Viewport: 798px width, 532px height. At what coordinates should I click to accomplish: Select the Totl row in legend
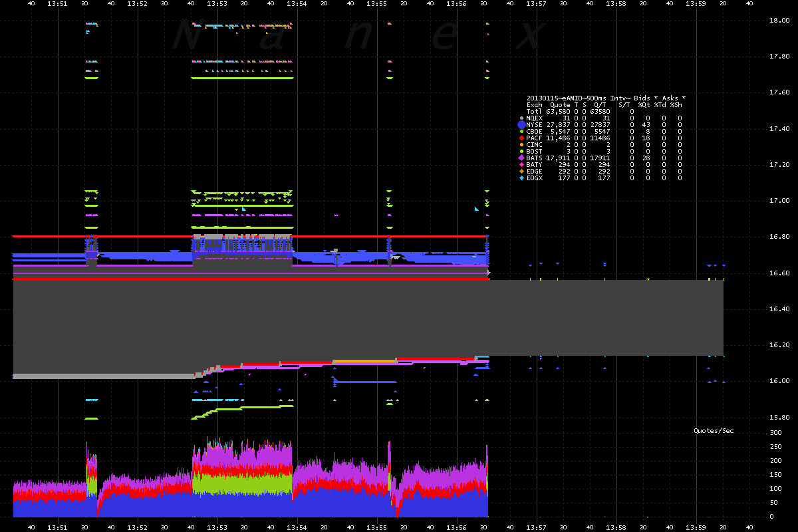581,111
